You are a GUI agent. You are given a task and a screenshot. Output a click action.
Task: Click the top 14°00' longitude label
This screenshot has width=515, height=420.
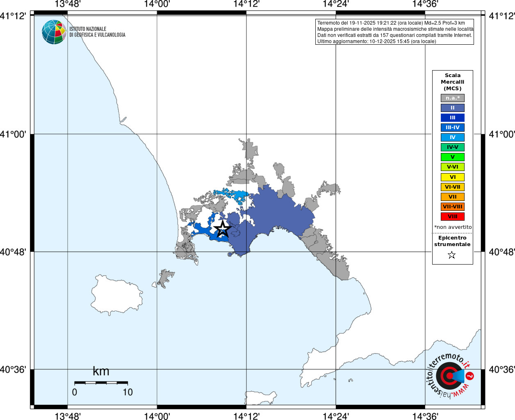(157, 4)
